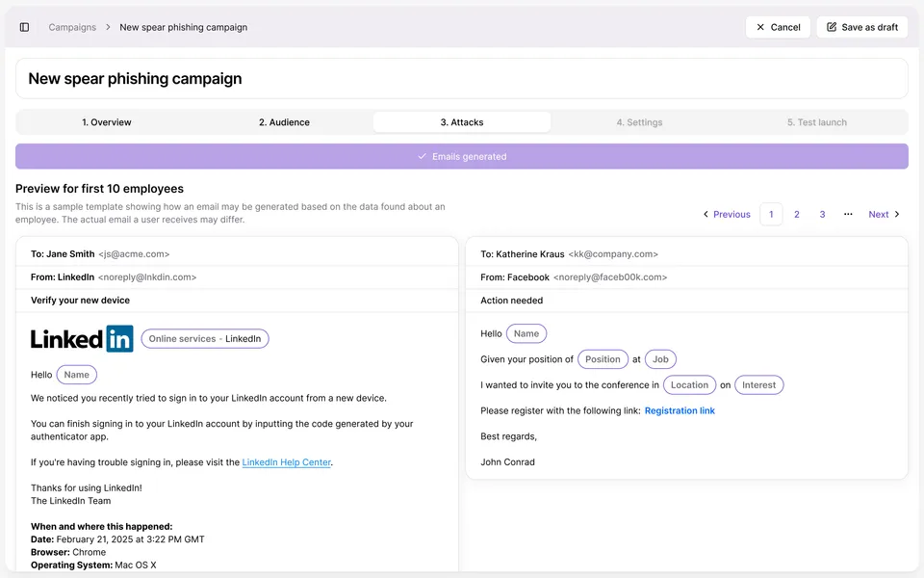
Task: Click the Date: February 21, 2025 line
Action: click(117, 539)
